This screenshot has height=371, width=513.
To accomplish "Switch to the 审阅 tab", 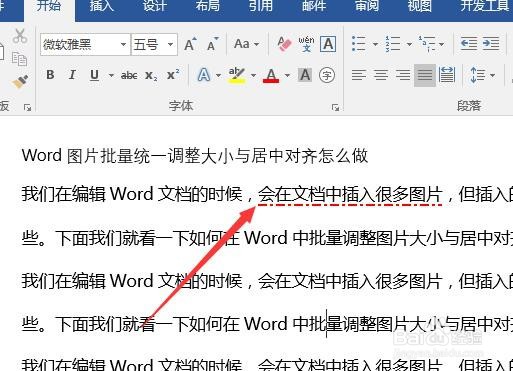I will pos(366,6).
